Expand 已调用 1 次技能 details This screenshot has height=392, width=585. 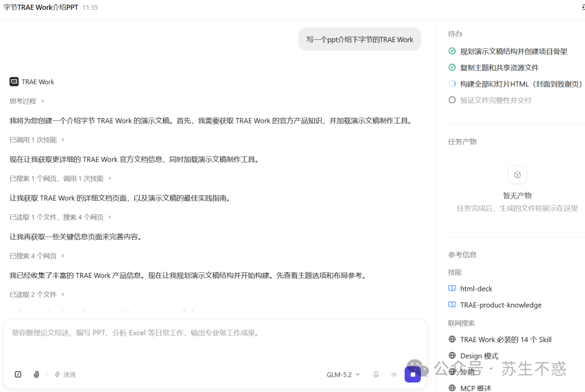pos(37,140)
